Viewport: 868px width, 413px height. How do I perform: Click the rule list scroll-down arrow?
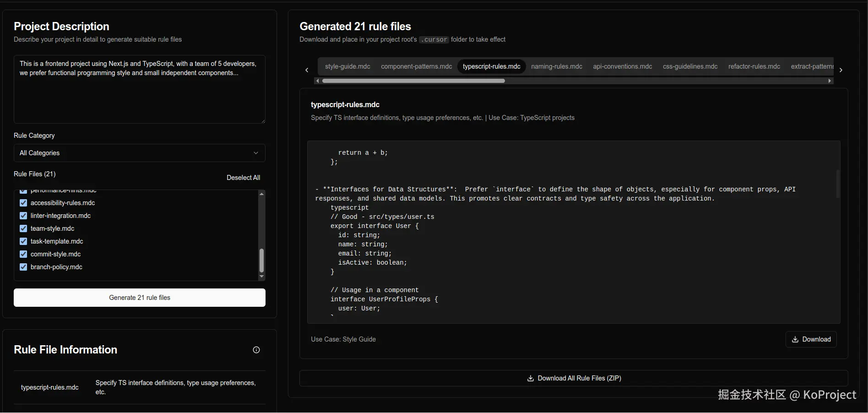click(261, 277)
